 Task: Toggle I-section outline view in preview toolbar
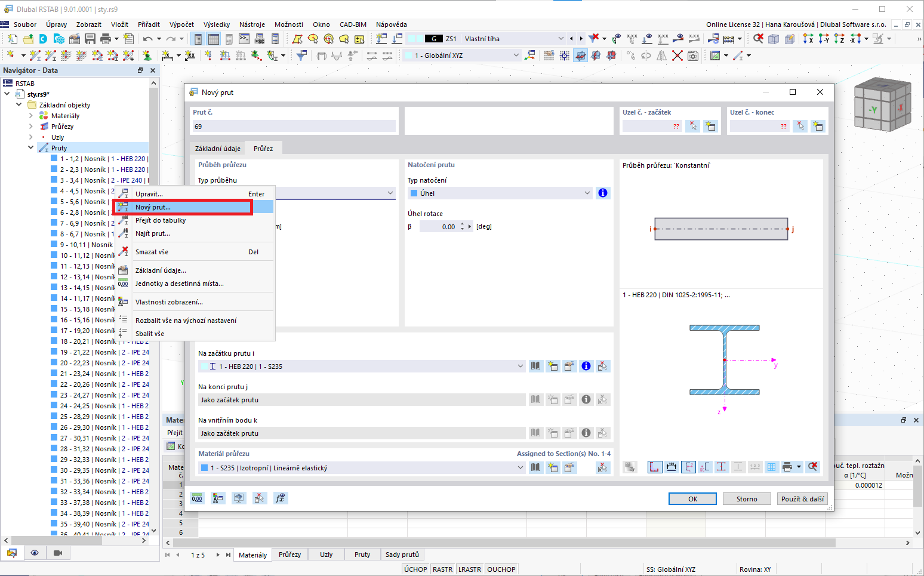tap(721, 467)
